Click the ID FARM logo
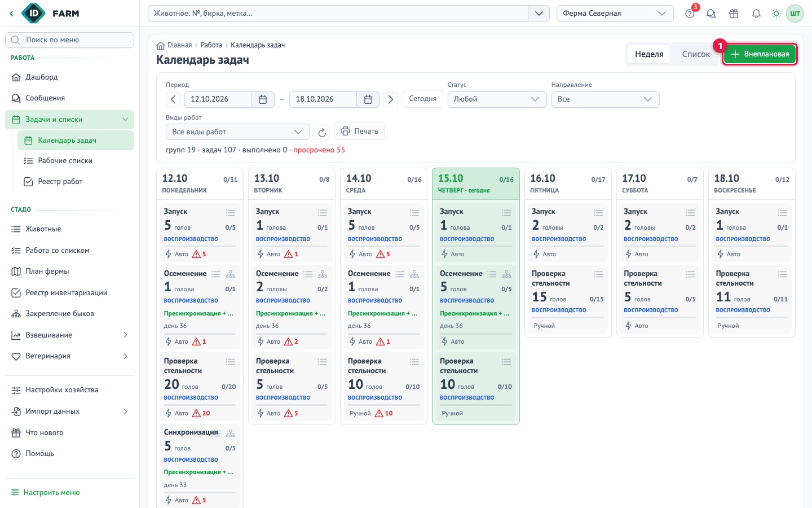This screenshot has width=812, height=508. pos(51,14)
